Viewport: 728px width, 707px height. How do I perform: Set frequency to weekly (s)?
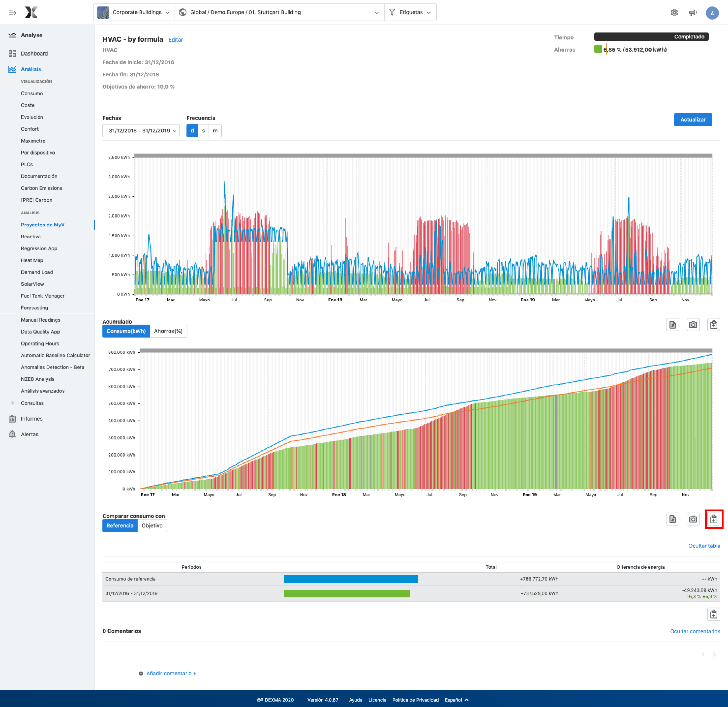pyautogui.click(x=203, y=131)
